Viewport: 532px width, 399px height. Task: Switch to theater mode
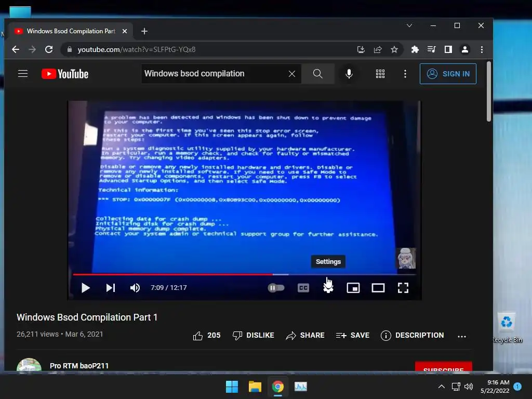point(378,288)
